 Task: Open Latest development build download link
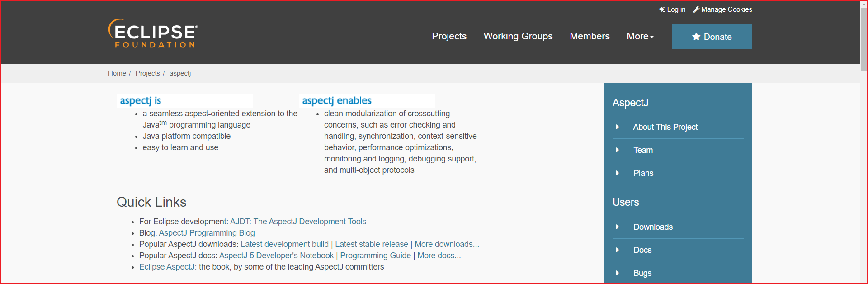284,244
